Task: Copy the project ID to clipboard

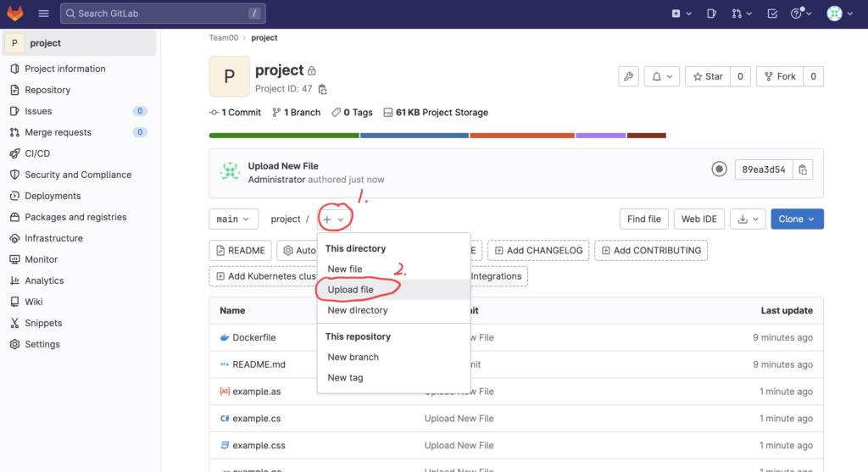Action: pos(322,89)
